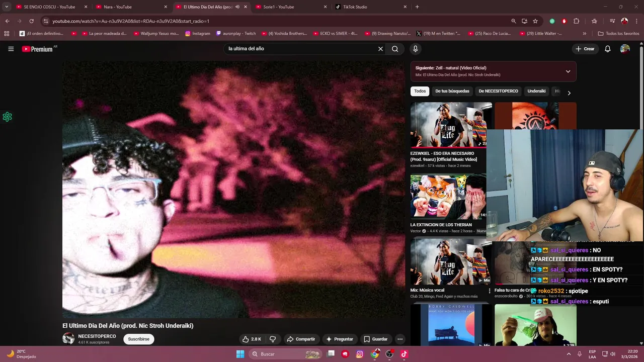The image size is (644, 362).
Task: Clear the search box text
Action: point(380,49)
